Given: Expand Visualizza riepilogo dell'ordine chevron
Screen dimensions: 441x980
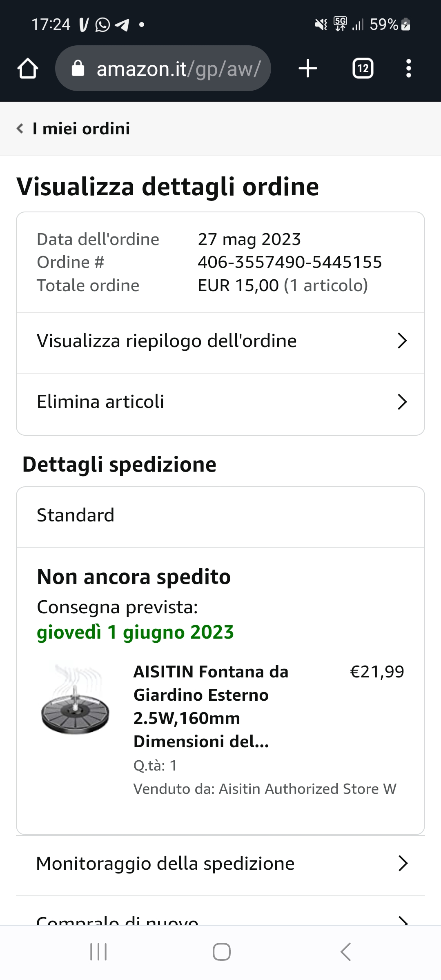Looking at the screenshot, I should (402, 341).
